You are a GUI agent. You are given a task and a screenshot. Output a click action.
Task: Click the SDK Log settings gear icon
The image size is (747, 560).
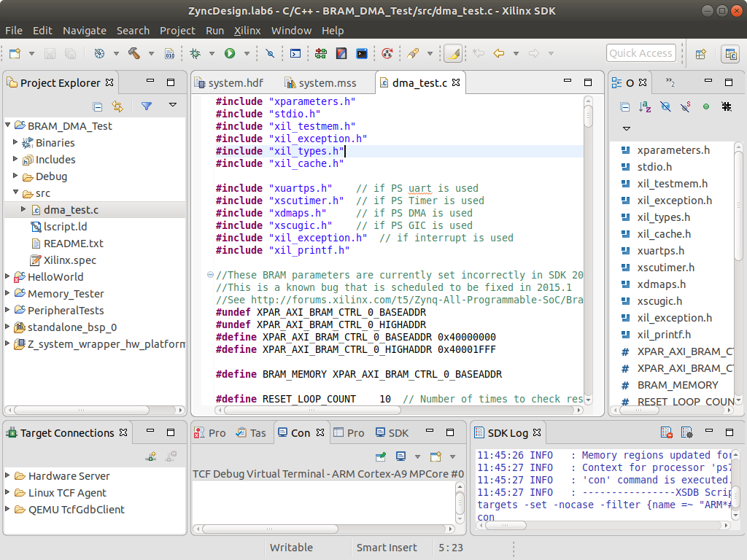pos(687,432)
